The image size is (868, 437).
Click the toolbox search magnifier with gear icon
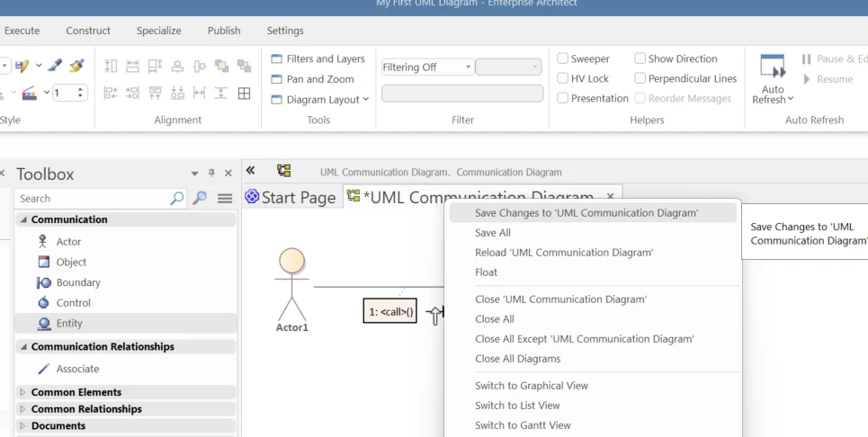point(200,198)
